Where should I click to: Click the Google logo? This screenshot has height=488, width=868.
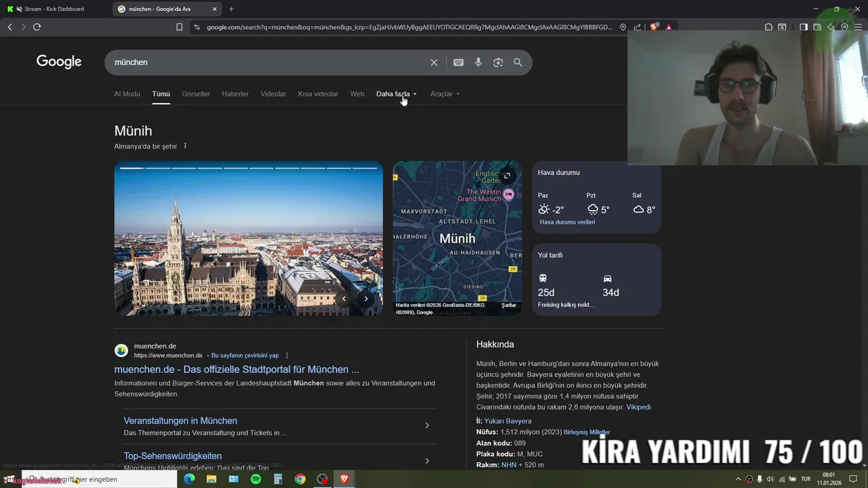point(59,62)
